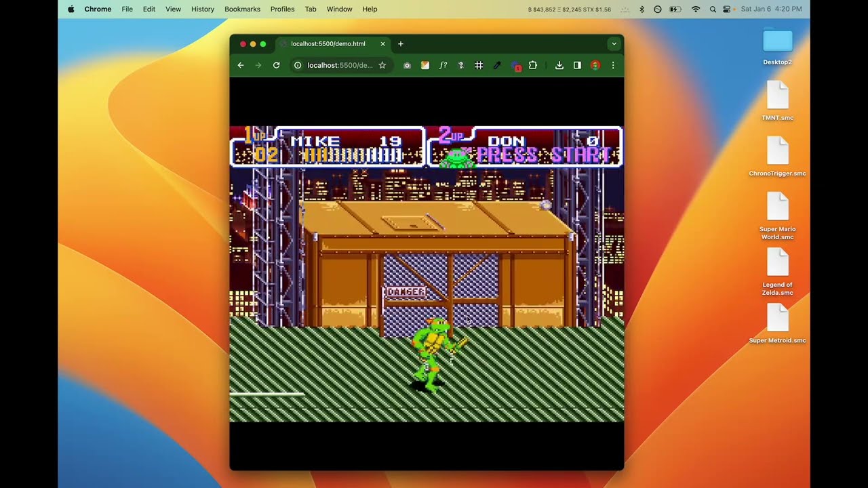This screenshot has width=868, height=488.
Task: Click PRESS START text for player 2
Action: click(x=544, y=155)
